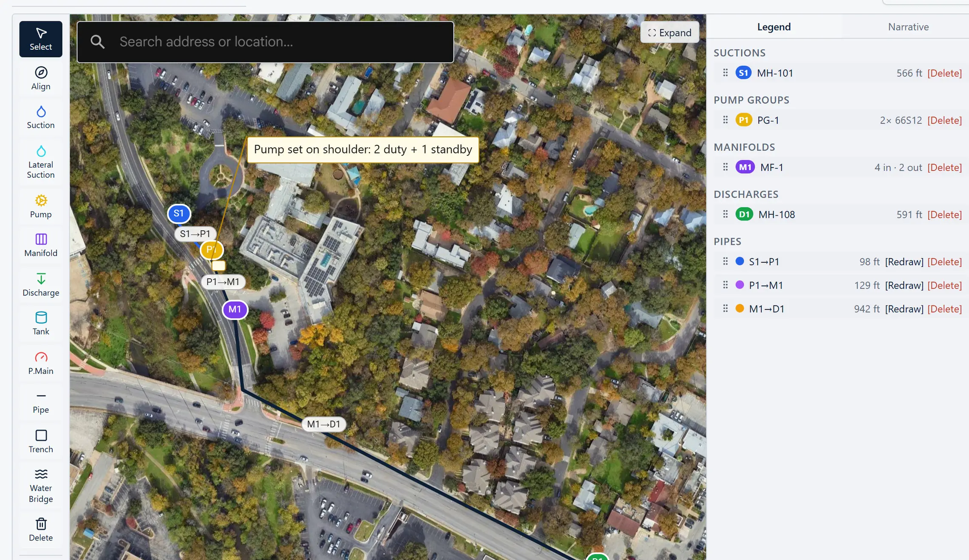
Task: Choose the Pump tool
Action: (41, 206)
